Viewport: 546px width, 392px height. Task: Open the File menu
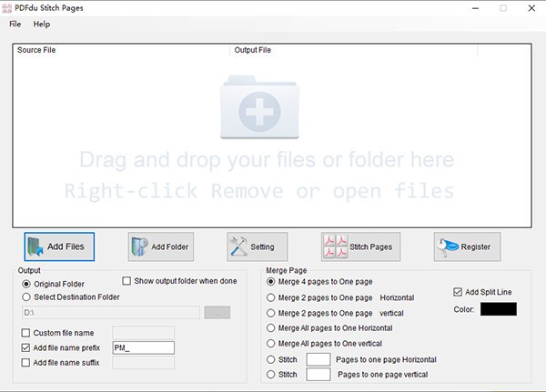tap(15, 24)
